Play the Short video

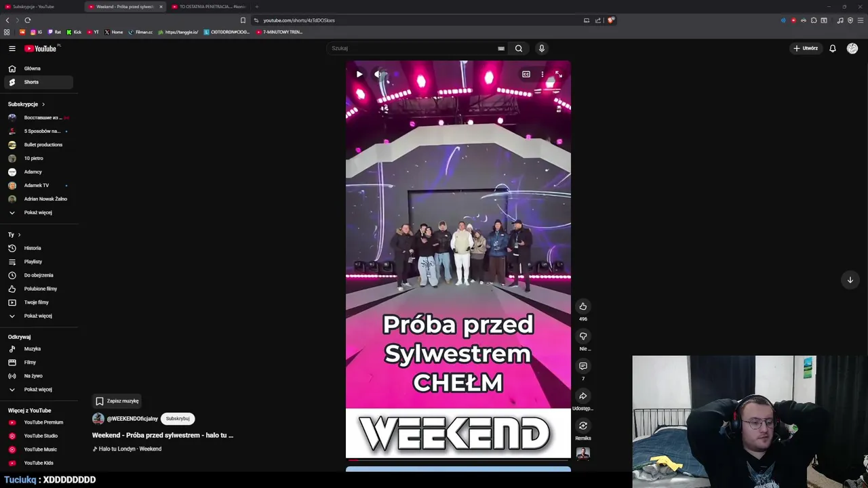tap(359, 75)
